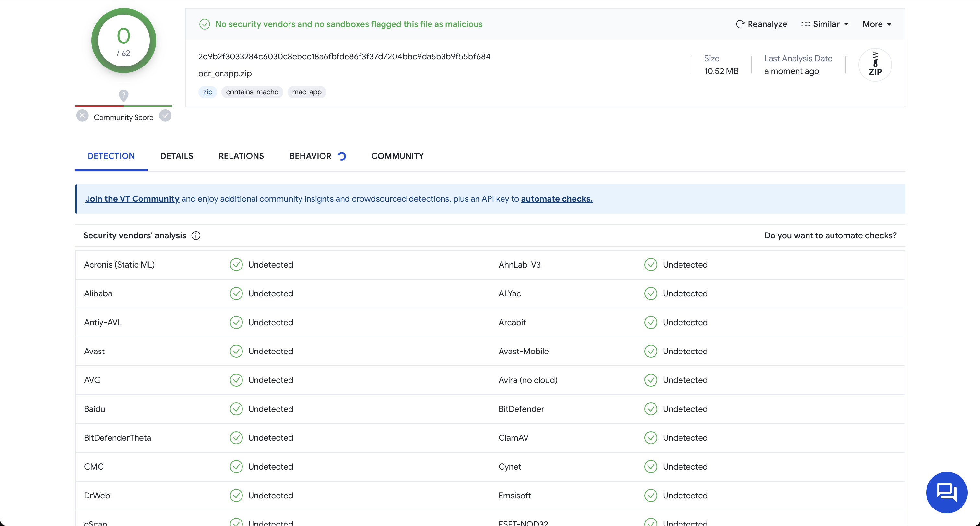Image resolution: width=980 pixels, height=526 pixels.
Task: Open the chat bubble icon
Action: click(x=946, y=492)
